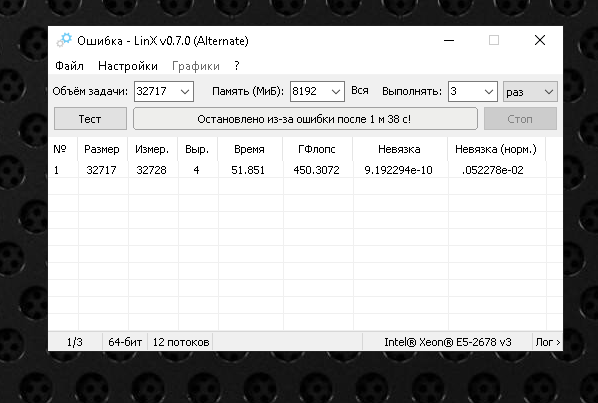The width and height of the screenshot is (598, 403).
Task: Expand the Объём задачи dropdown arrow
Action: click(185, 92)
